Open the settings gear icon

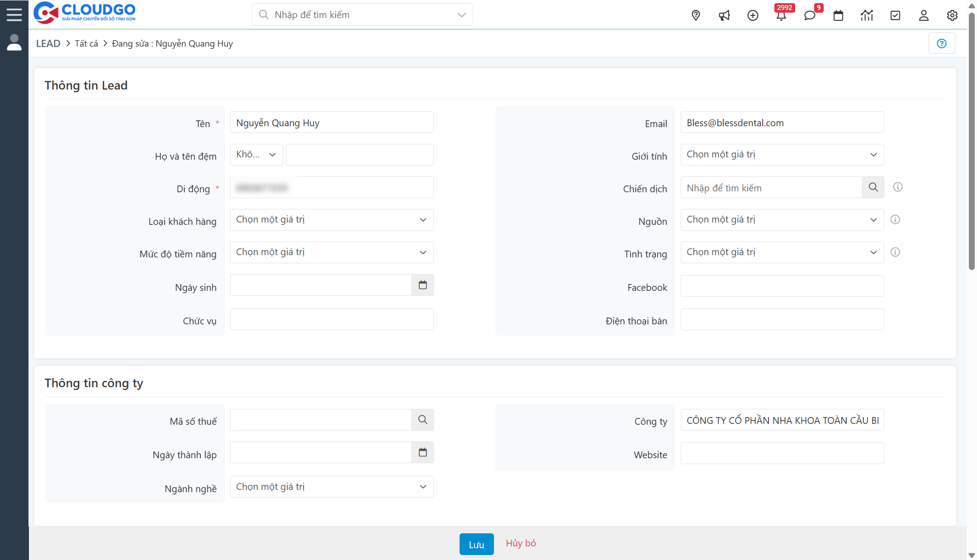pyautogui.click(x=952, y=15)
